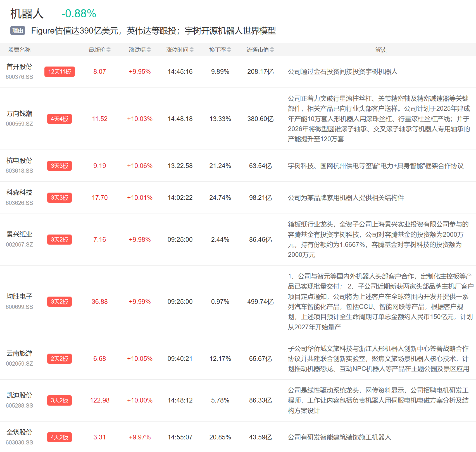Click market cap 499.74亿
The image size is (476, 452).
point(260,302)
